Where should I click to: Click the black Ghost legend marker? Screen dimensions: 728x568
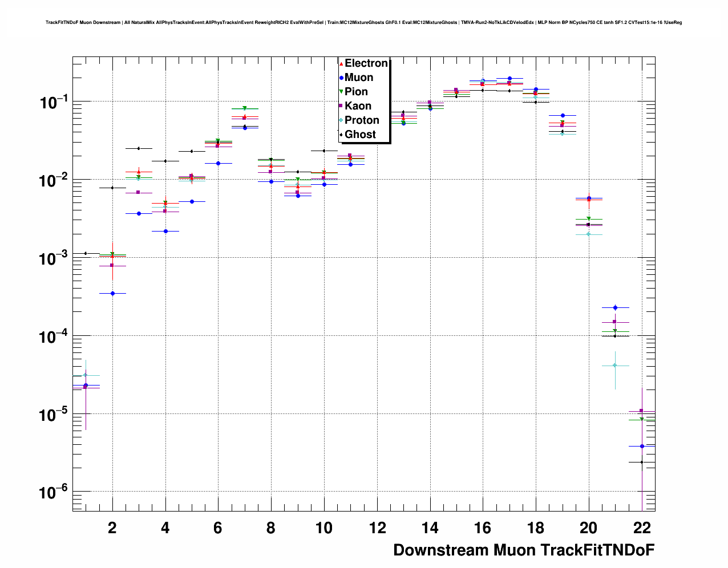[341, 135]
